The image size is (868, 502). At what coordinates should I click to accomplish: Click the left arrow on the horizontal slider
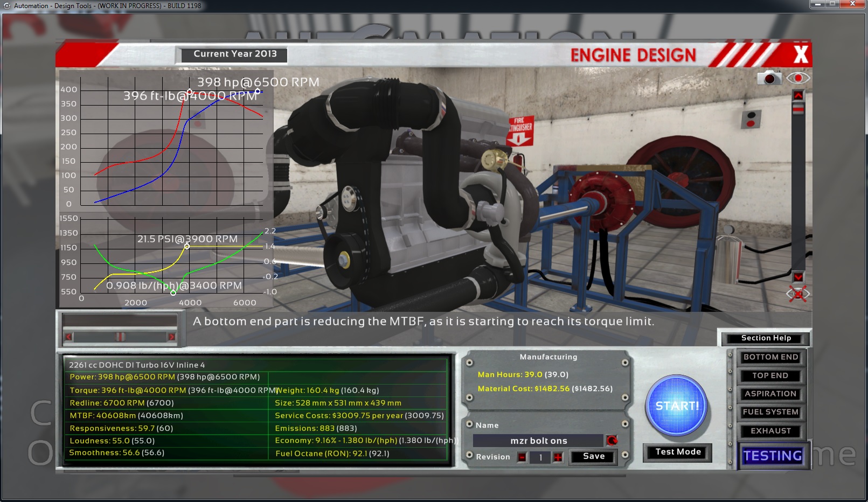68,337
